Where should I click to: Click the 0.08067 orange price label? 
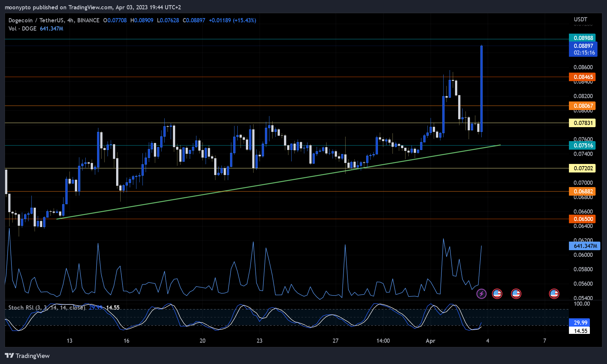[582, 106]
